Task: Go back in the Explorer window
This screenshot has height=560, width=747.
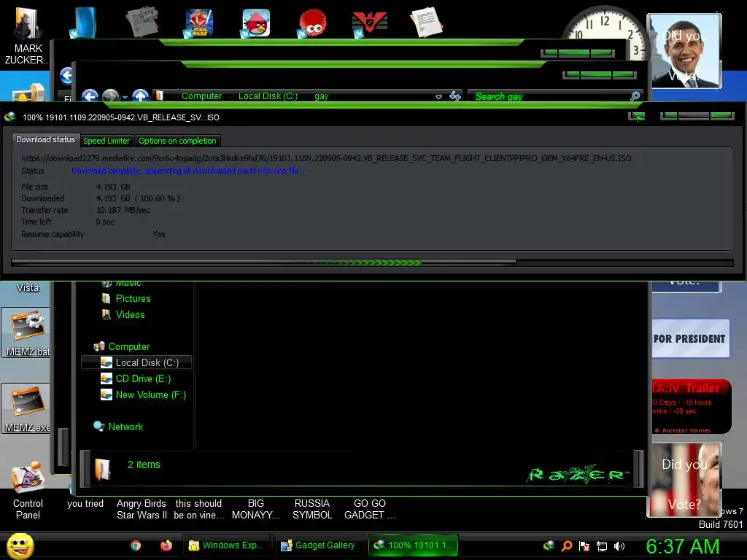Action: [90, 97]
